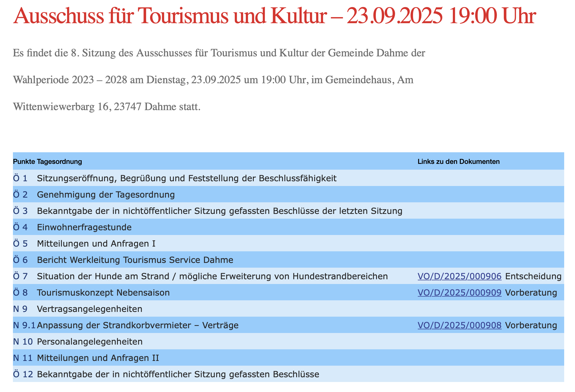Click 'Bericht Werkleitung Tourismus Service Dahme'
Screen dimensions: 575x392
tap(135, 260)
